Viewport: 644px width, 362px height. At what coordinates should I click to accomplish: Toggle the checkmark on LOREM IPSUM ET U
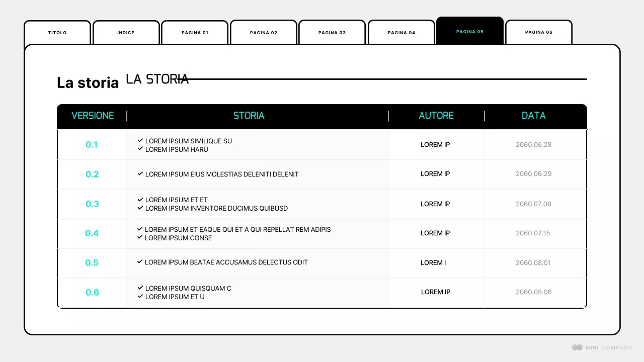pyautogui.click(x=140, y=297)
